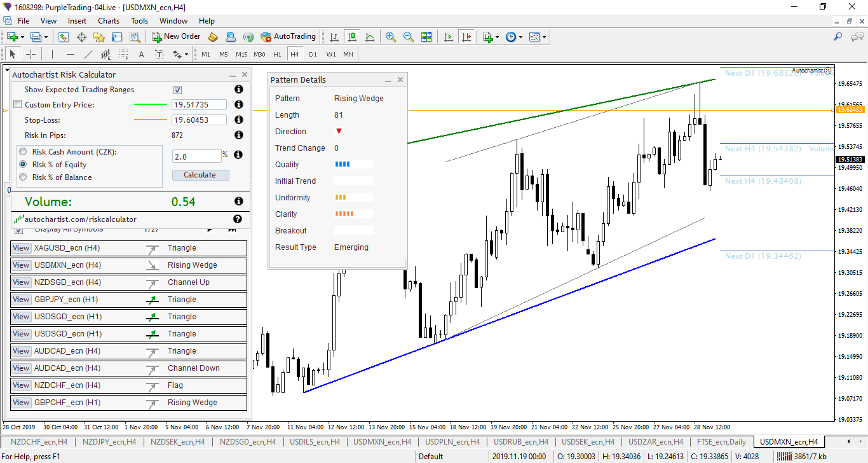Viewport: 868px width, 463px height.
Task: Open the New Chart toolbar icon
Action: (12, 37)
